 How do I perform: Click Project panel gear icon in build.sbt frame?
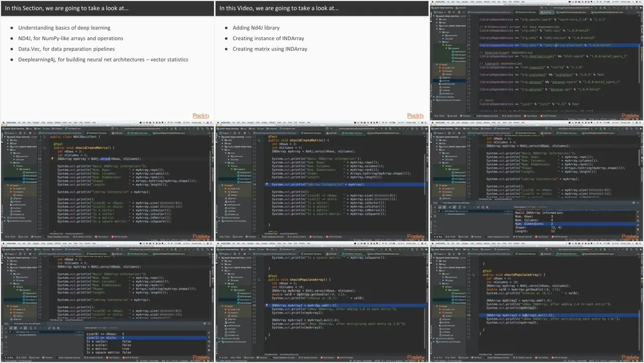pos(459,12)
